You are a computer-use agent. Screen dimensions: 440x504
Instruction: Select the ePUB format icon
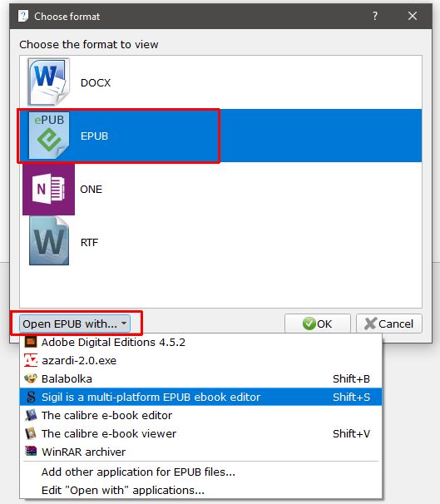49,136
